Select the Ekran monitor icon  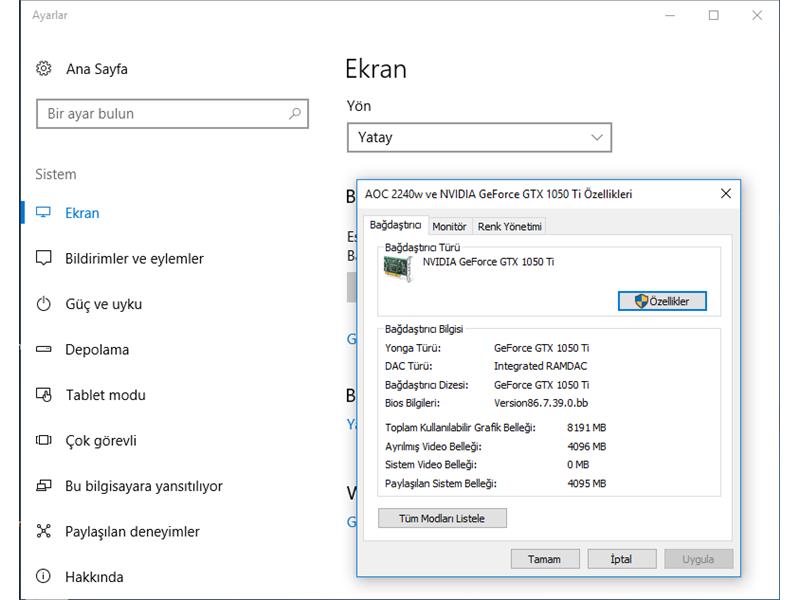43,212
